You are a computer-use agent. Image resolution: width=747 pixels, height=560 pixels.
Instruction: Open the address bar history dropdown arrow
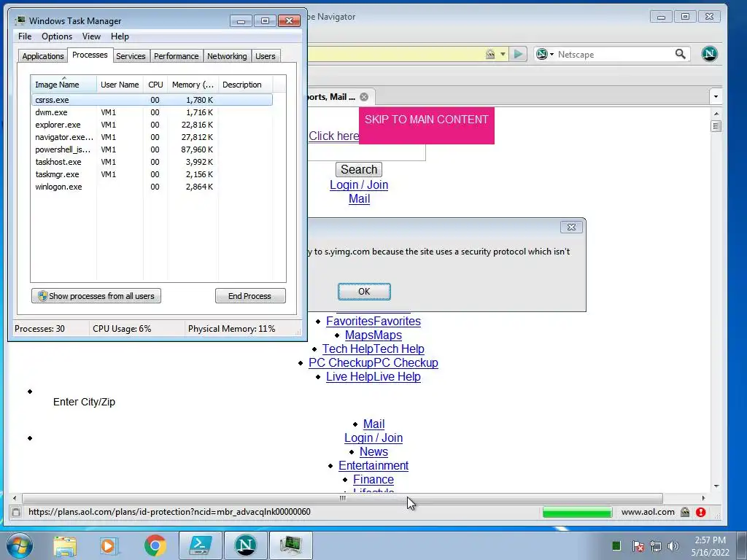click(x=503, y=54)
